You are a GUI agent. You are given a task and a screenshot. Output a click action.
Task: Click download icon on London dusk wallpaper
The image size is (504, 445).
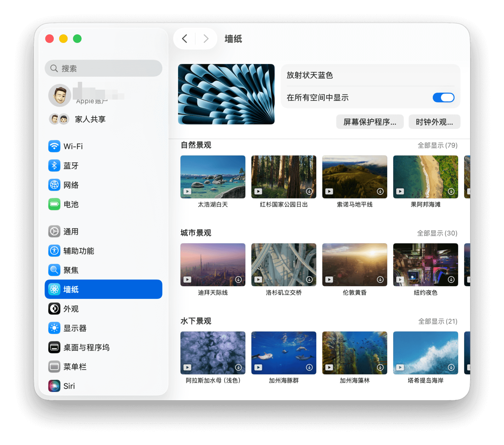[380, 280]
